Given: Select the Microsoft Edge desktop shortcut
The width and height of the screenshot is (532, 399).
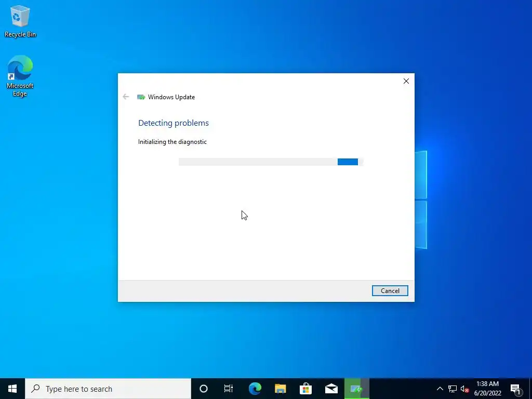Looking at the screenshot, I should (20, 76).
